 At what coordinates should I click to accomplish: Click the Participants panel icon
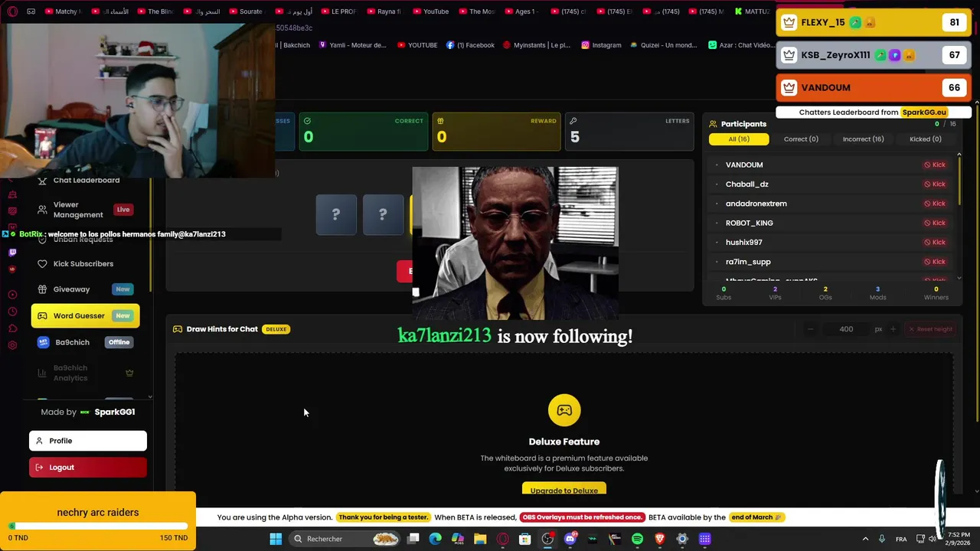[x=713, y=124]
